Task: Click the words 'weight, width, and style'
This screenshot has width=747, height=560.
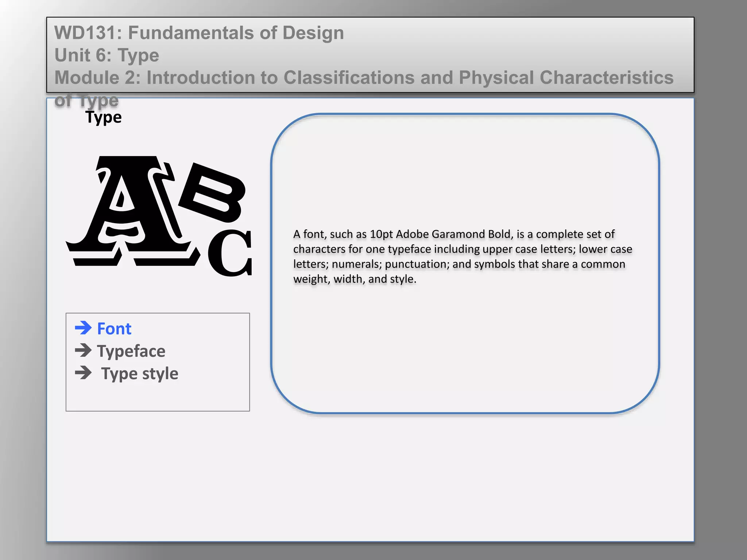Action: [x=354, y=279]
